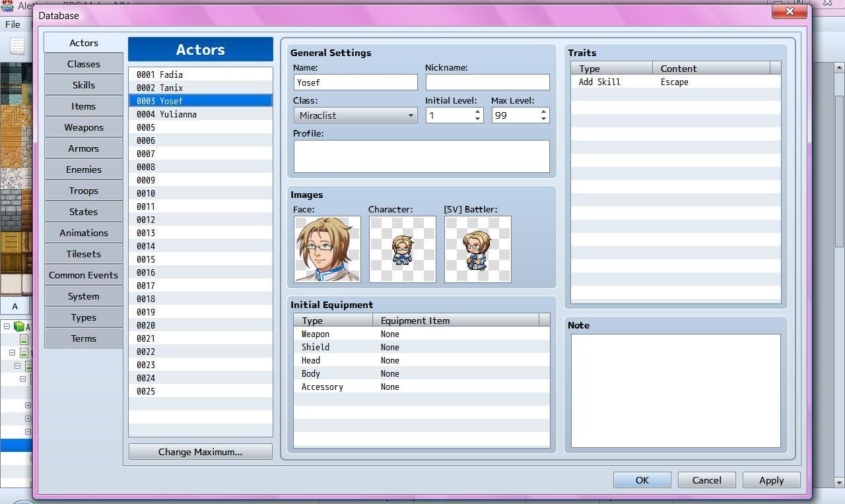Open the Face image picker for Yosef
This screenshot has height=504, width=845.
pos(327,249)
